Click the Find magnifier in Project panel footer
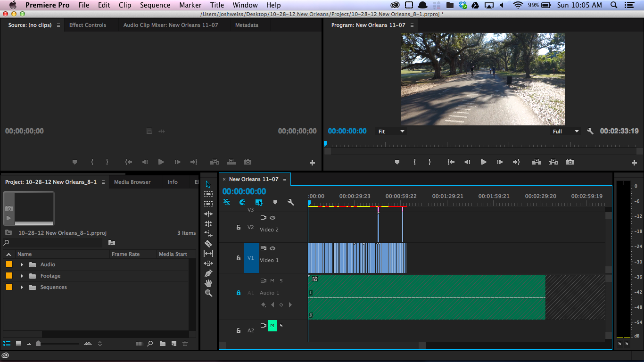 coord(150,344)
